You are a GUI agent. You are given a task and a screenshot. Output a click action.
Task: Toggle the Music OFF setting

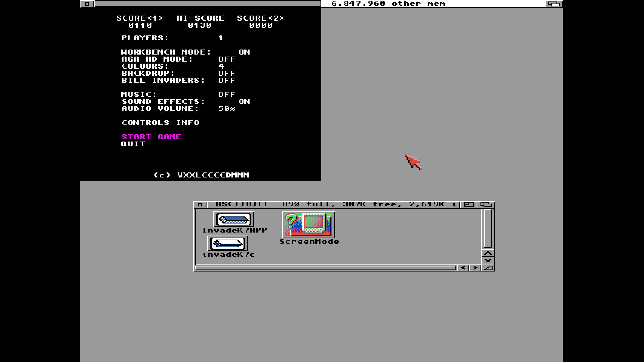pos(227,95)
